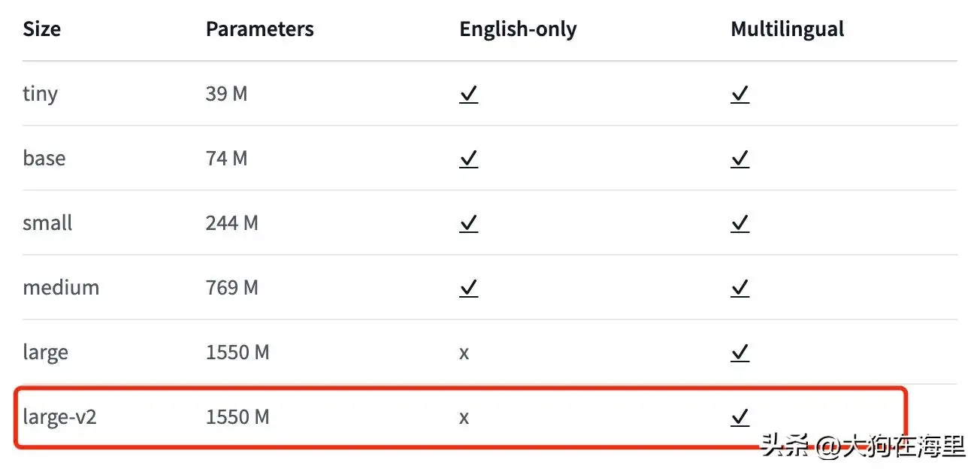Open the medium English-only model link
This screenshot has width=980, height=472.
tap(468, 288)
